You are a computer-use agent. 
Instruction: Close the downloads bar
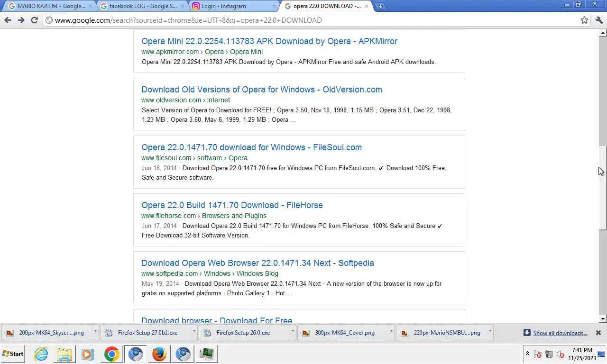pyautogui.click(x=598, y=333)
